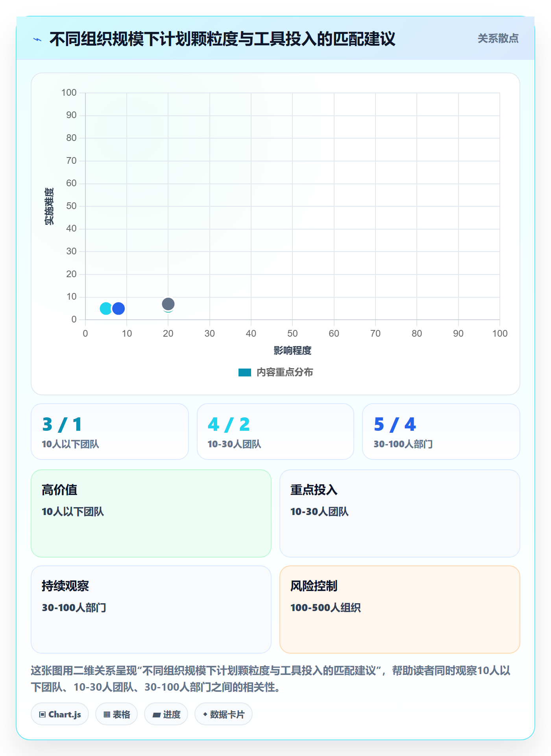Click the table icon in the 表格 tag
551x756 pixels.
[107, 715]
